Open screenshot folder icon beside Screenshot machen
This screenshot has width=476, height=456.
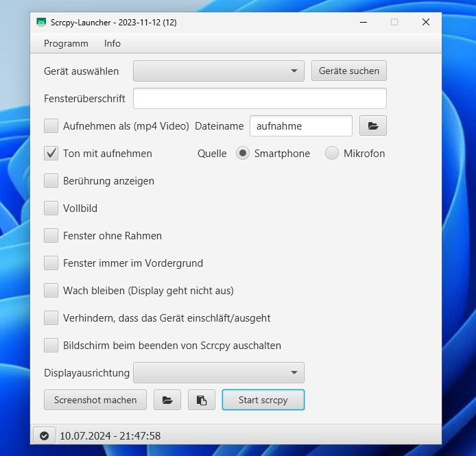click(167, 400)
